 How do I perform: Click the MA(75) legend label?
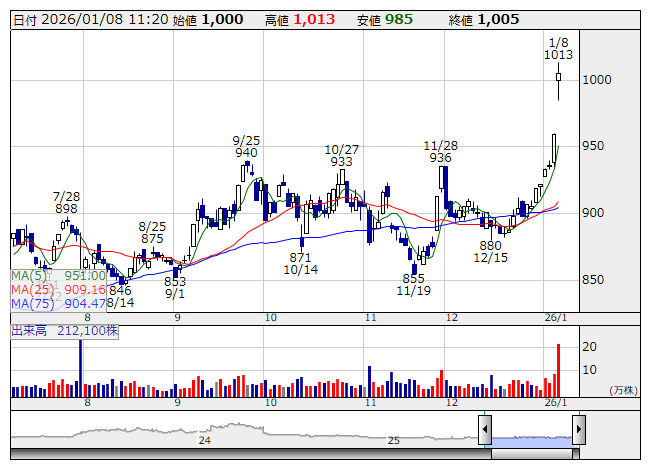(x=32, y=303)
